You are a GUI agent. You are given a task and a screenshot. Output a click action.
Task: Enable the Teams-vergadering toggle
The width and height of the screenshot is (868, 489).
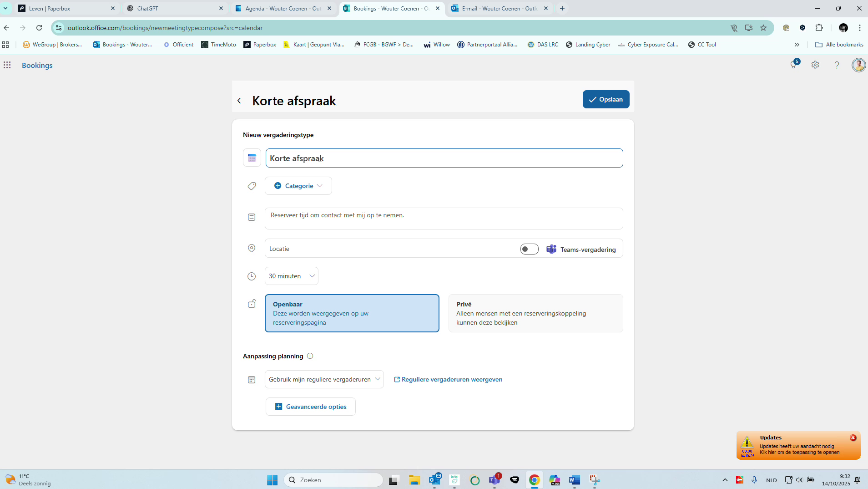point(529,249)
